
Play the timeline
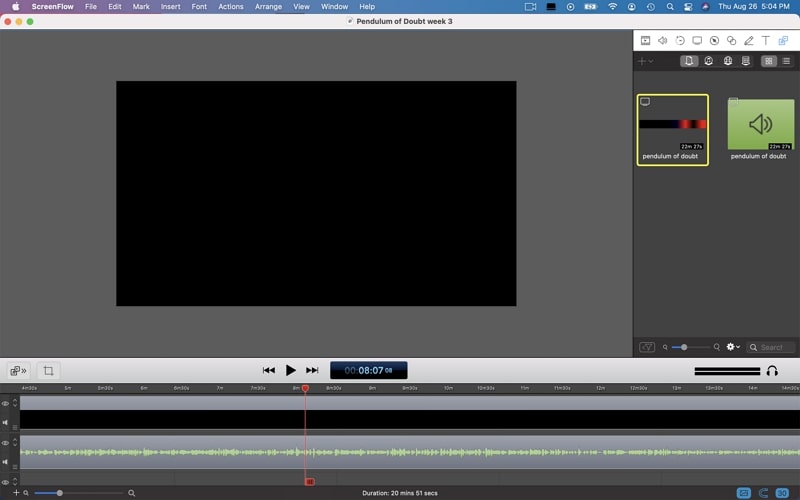click(290, 370)
